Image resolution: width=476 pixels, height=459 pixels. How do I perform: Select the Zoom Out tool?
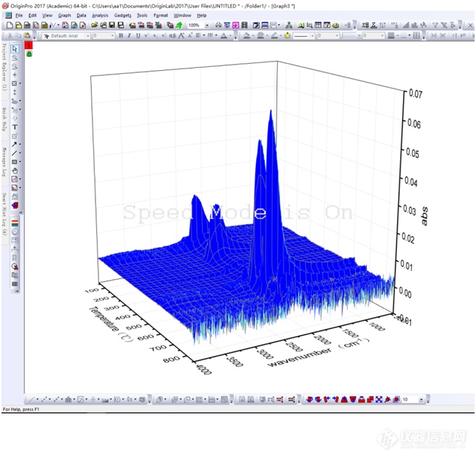tap(14, 66)
